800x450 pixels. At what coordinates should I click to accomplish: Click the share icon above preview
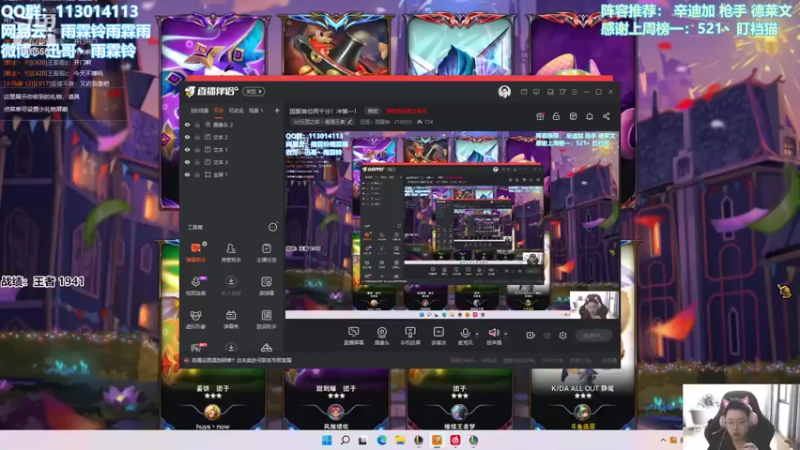click(x=606, y=116)
